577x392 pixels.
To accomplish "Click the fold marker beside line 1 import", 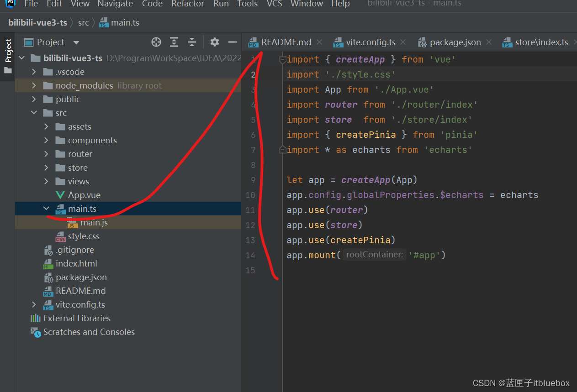I will (283, 60).
